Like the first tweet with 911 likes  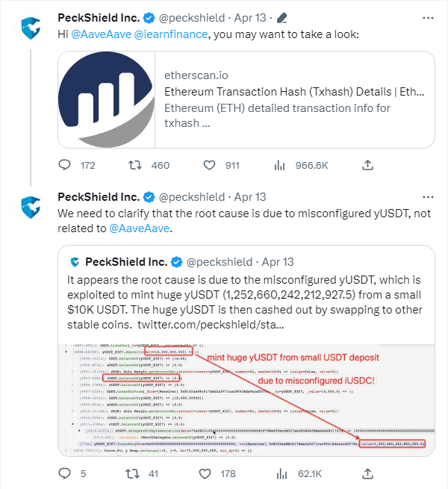[209, 165]
